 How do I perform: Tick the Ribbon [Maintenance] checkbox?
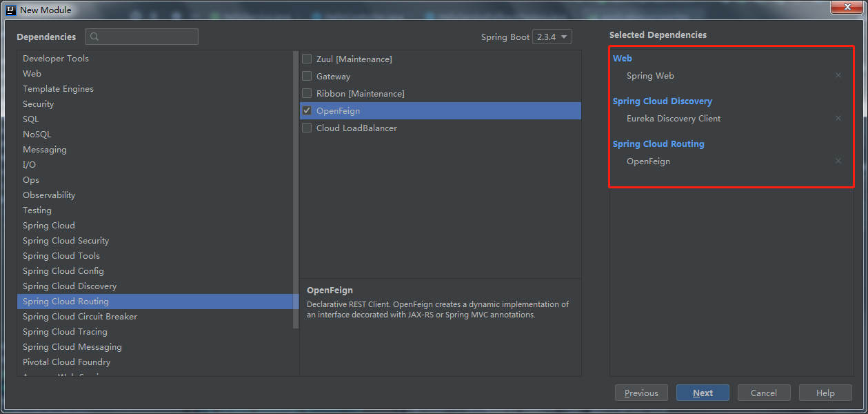[x=307, y=94]
